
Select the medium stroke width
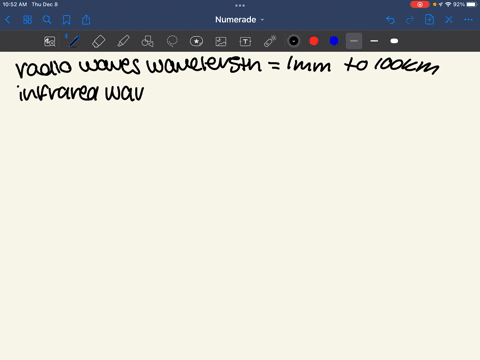point(374,41)
